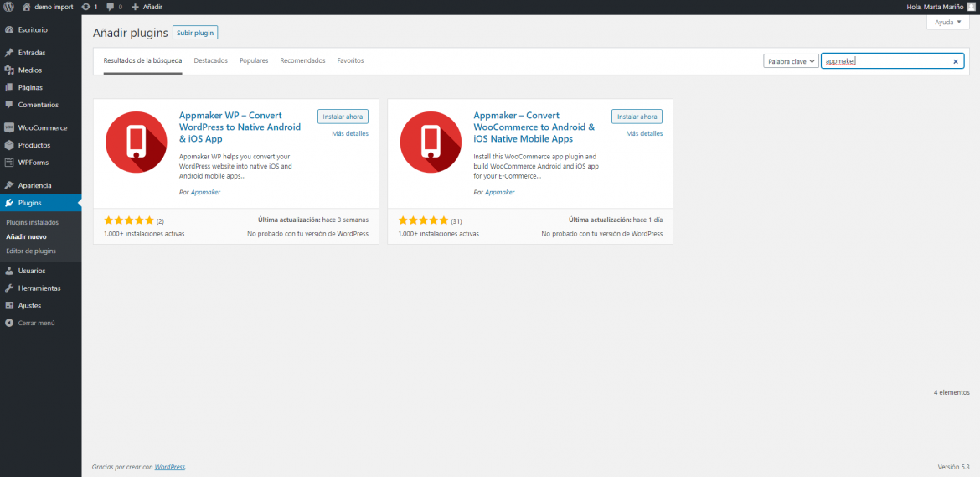Click the 'Versión 5.3' footer text
This screenshot has height=477, width=980.
click(x=954, y=467)
